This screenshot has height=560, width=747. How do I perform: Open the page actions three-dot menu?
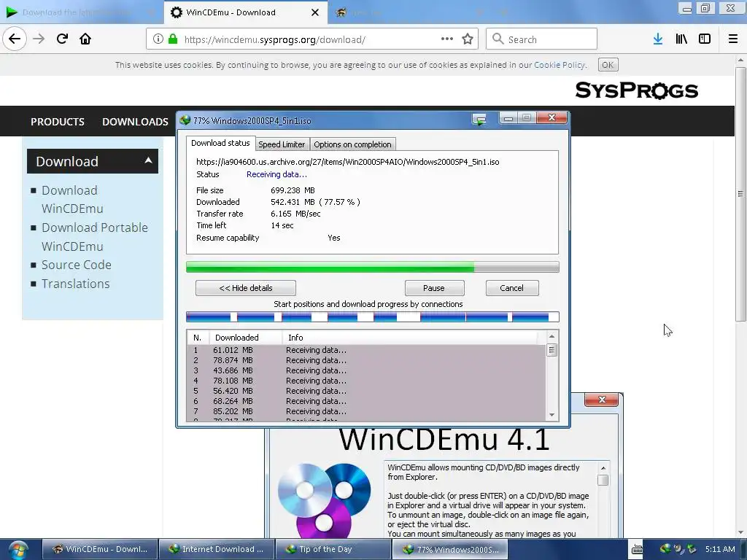(447, 39)
